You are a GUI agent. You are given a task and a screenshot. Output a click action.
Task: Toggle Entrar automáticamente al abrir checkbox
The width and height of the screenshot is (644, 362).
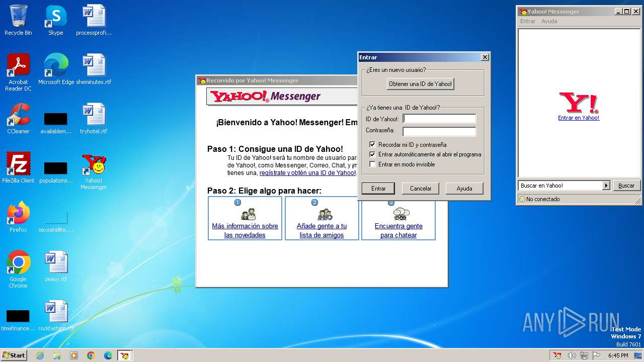click(372, 154)
